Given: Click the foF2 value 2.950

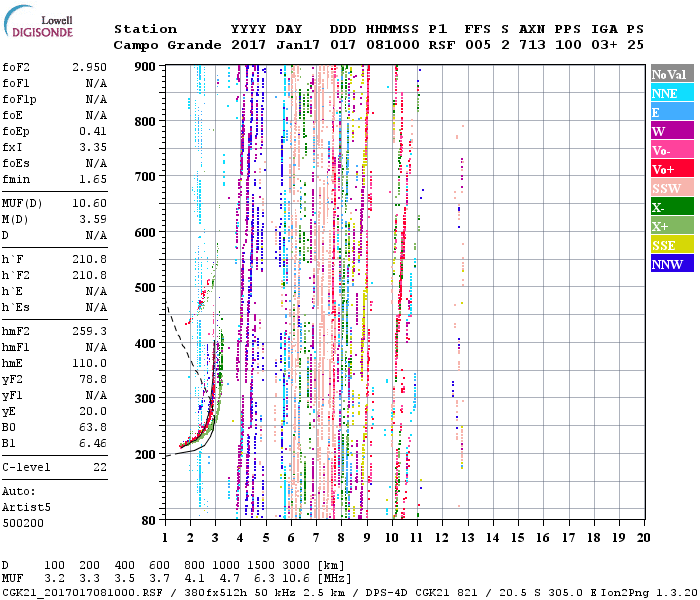Looking at the screenshot, I should (x=88, y=65).
